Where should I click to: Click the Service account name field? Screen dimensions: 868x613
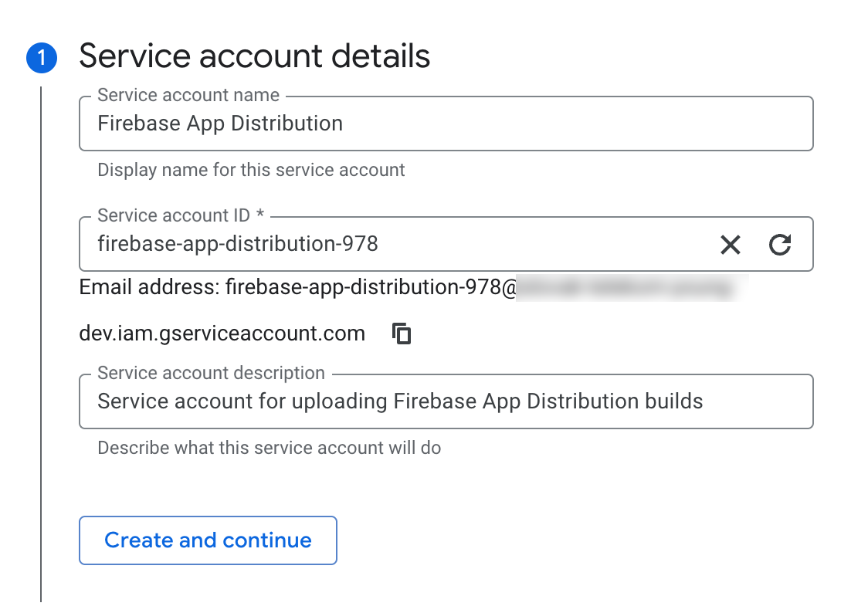445,124
